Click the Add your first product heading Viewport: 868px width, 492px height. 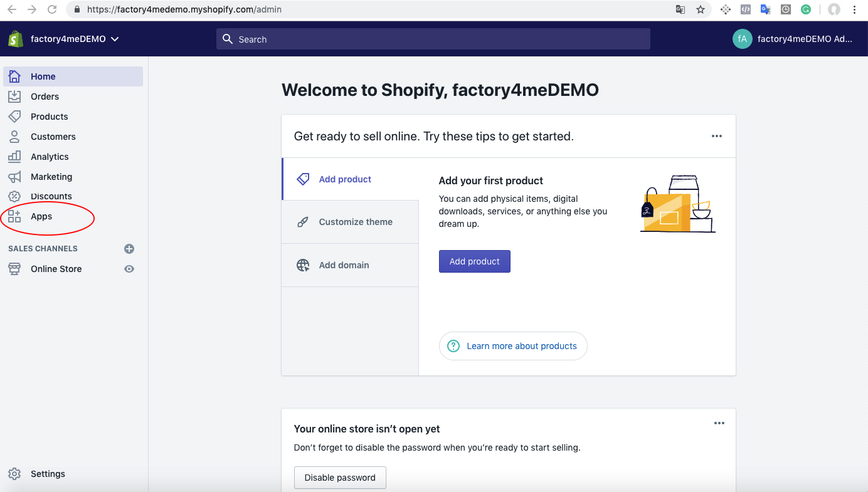(x=491, y=181)
